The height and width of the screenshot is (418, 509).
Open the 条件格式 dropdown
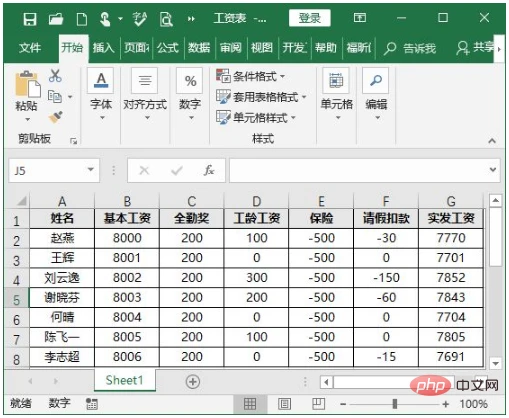[x=251, y=77]
